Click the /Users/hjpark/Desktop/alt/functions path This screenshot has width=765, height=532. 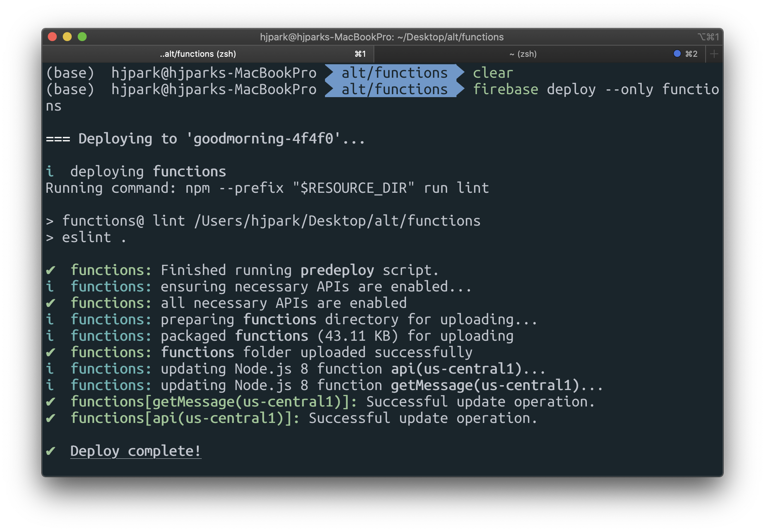pos(337,221)
